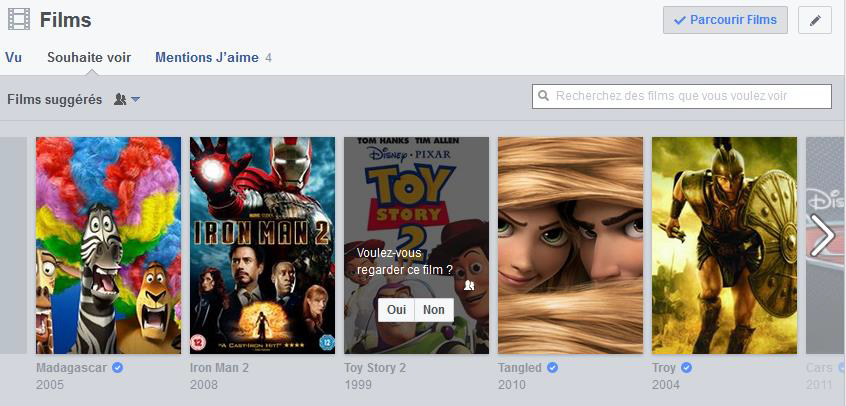The width and height of the screenshot is (846, 406).
Task: Click the pencil edit icon button
Action: click(815, 21)
